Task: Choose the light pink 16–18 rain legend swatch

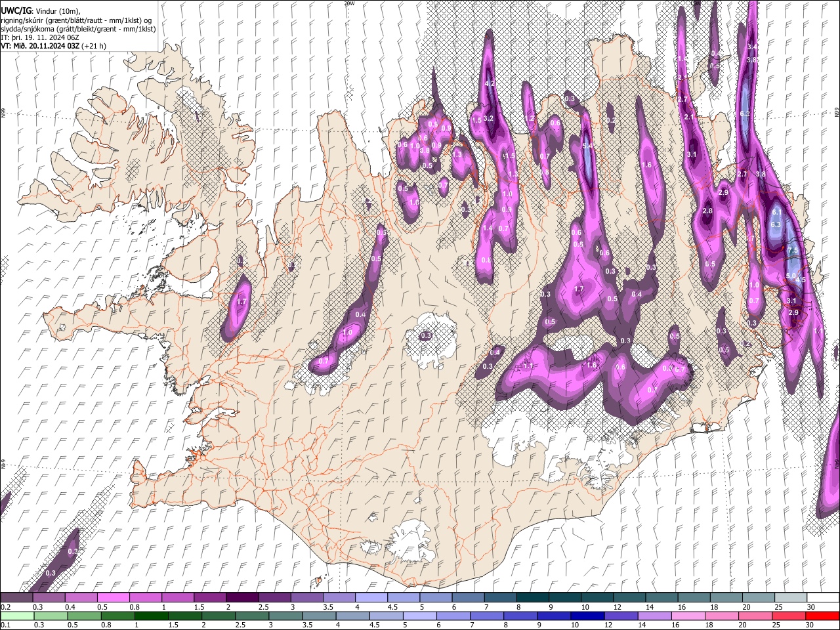Action: 688,616
